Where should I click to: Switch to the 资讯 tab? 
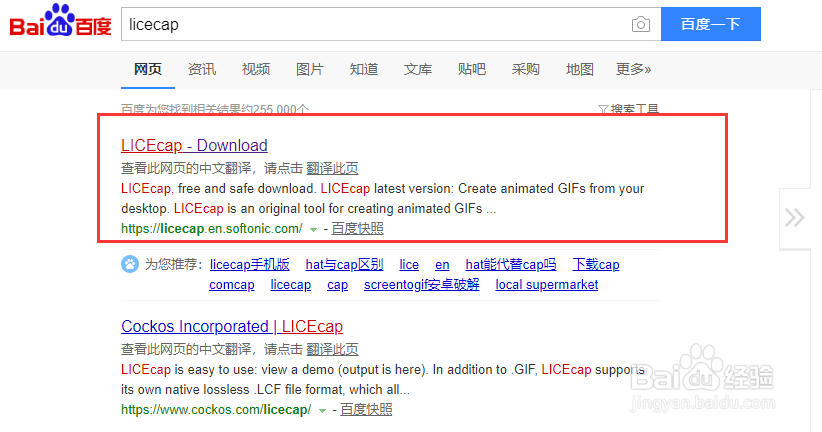(x=202, y=69)
